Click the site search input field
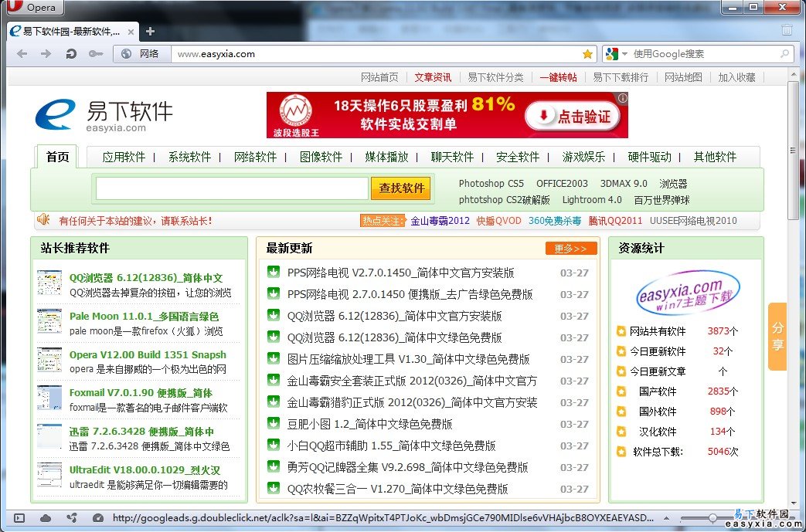 coord(231,188)
